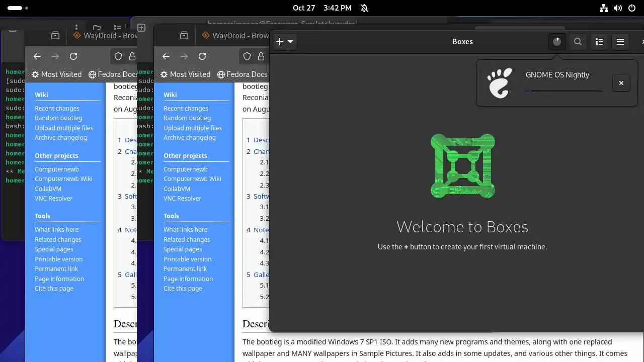Go forward in the middle Firefox window
The image size is (644, 362).
pos(184,56)
